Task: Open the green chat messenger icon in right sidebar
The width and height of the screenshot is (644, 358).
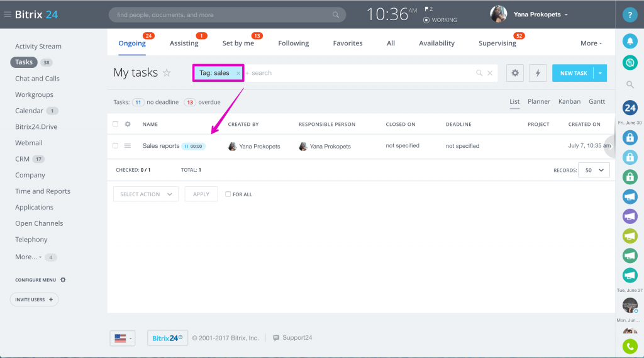Action: click(630, 62)
